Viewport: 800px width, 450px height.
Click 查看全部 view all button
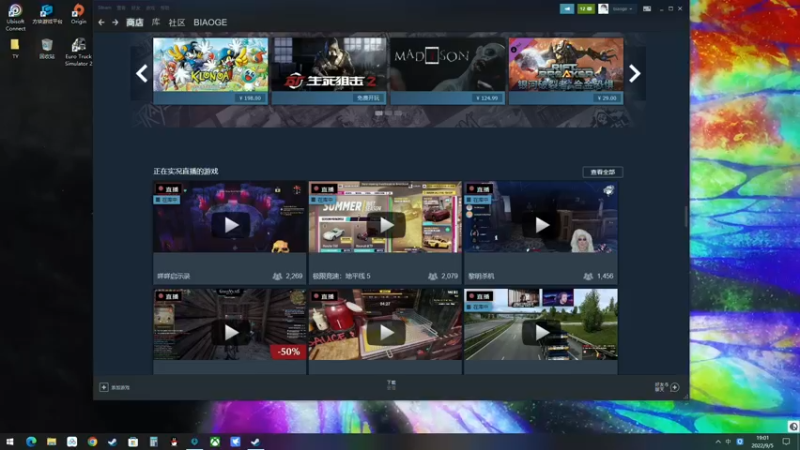[603, 172]
